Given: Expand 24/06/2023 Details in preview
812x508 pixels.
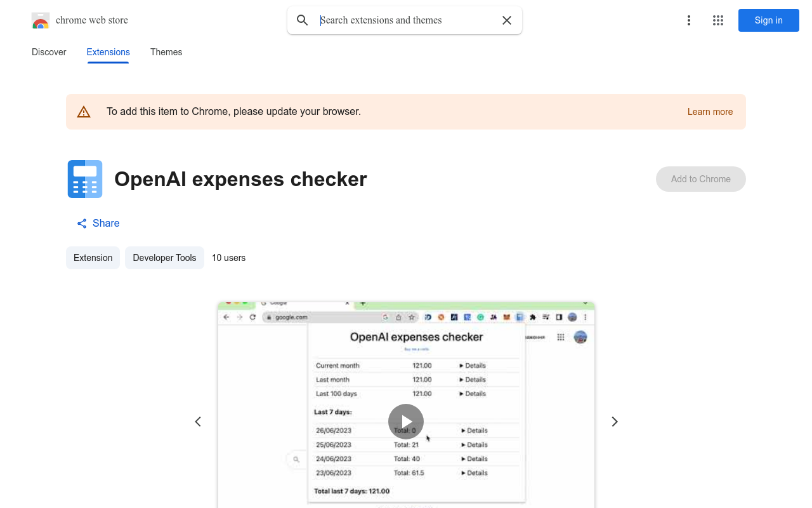Looking at the screenshot, I should (x=475, y=459).
